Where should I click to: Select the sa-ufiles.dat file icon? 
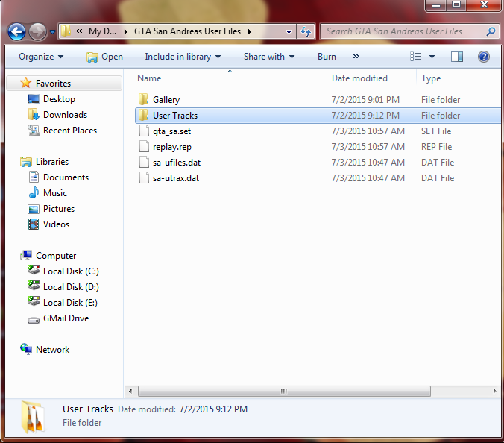(x=144, y=162)
